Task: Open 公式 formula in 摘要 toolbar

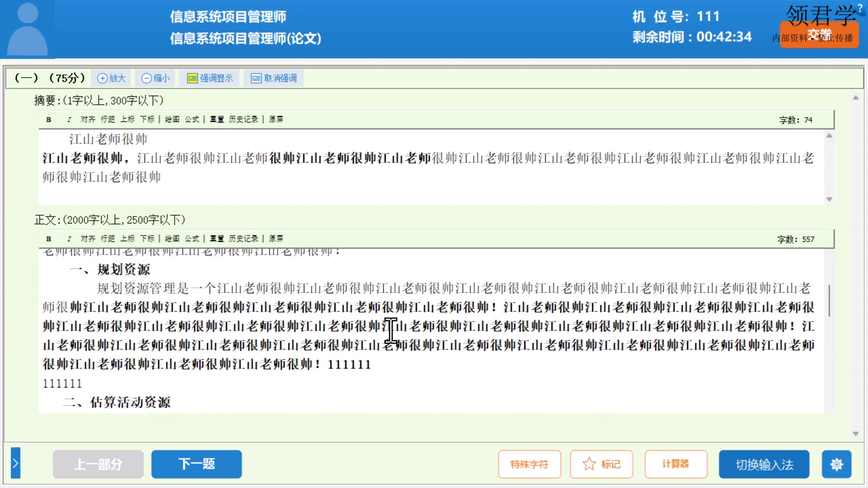Action: pos(192,119)
